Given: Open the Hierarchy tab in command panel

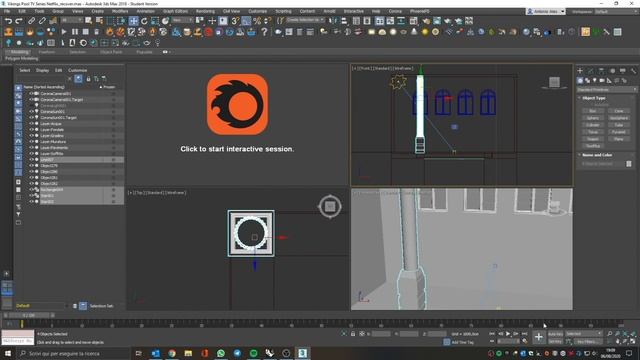Looking at the screenshot, I should tap(601, 71).
